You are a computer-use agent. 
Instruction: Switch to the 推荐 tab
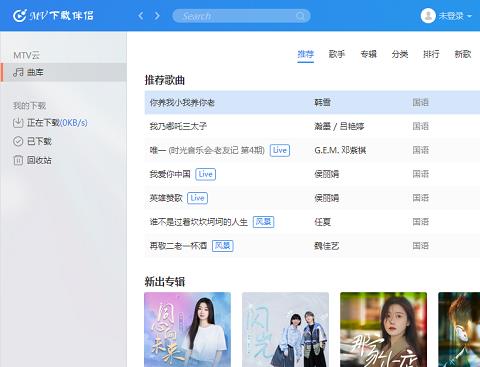(x=306, y=54)
